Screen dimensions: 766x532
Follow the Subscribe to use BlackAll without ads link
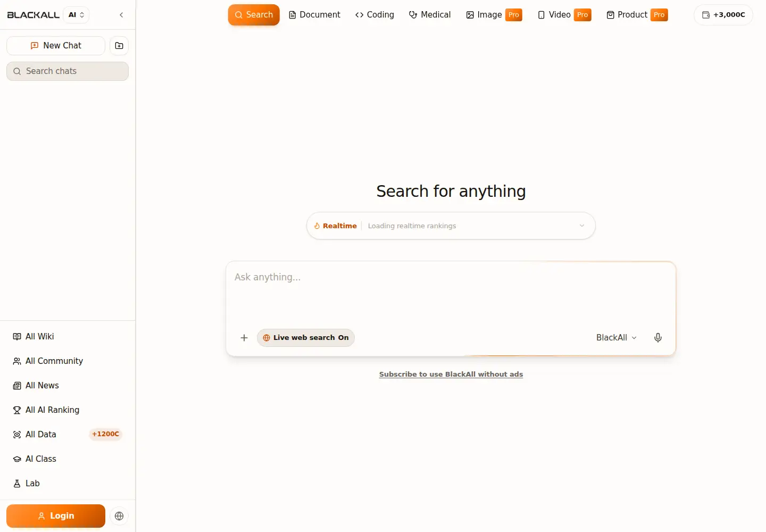click(x=451, y=375)
